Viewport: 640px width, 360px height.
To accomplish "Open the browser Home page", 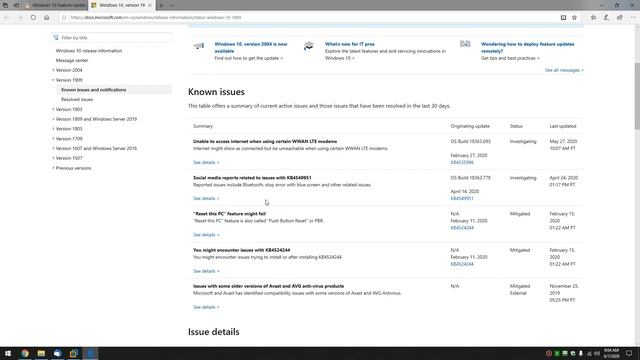I will (x=47, y=18).
